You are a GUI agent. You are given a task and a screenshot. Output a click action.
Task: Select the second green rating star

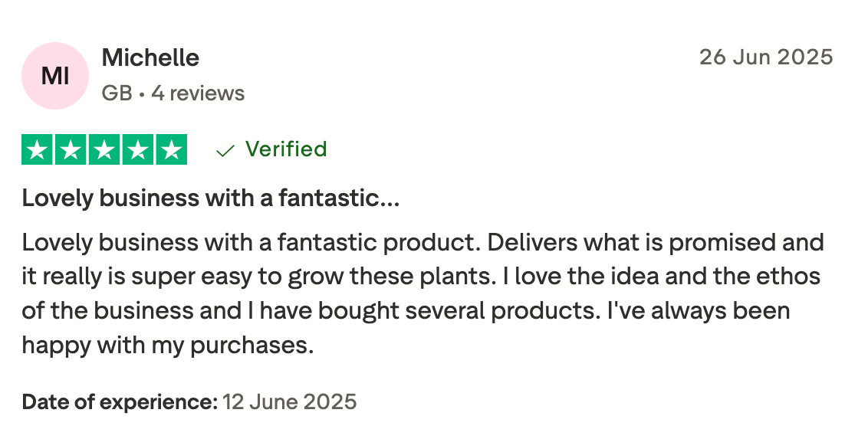pos(71,149)
